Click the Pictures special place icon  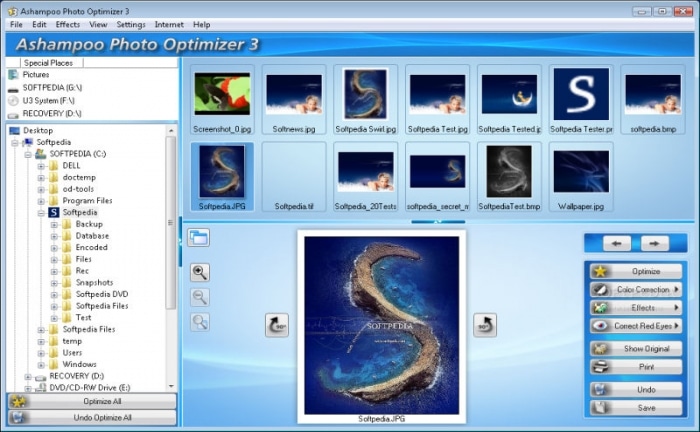[13, 75]
